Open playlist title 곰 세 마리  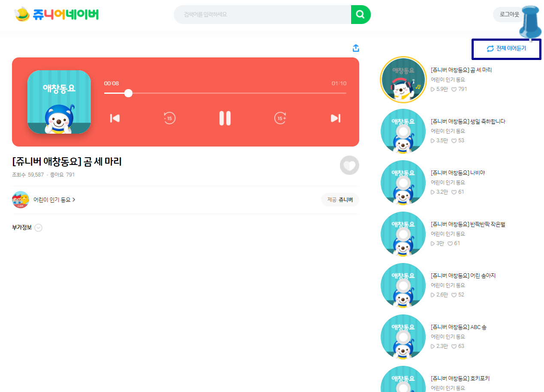click(461, 70)
